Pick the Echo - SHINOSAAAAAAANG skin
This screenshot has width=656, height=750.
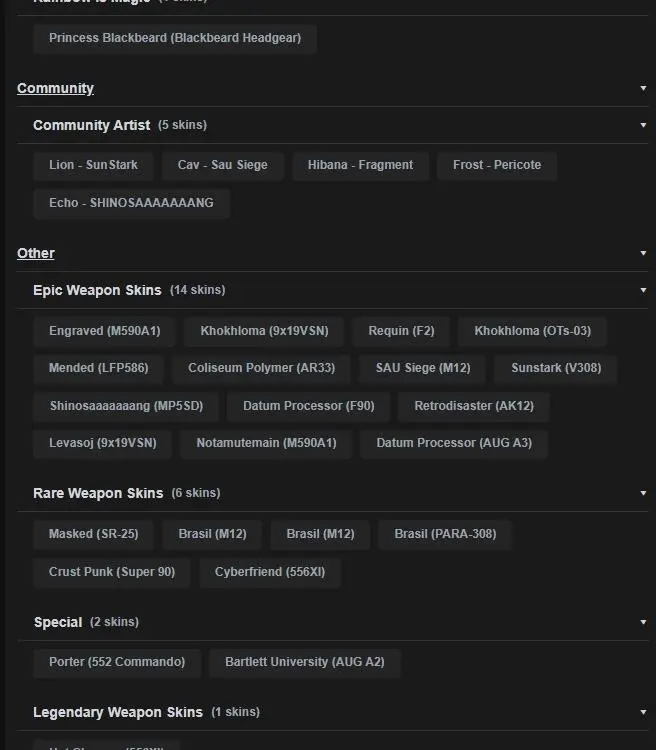pyautogui.click(x=131, y=203)
